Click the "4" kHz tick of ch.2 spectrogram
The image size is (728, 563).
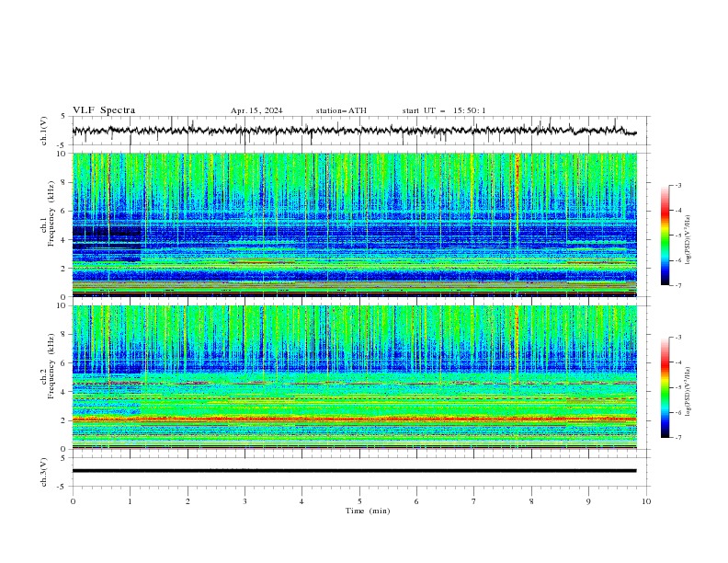65,392
